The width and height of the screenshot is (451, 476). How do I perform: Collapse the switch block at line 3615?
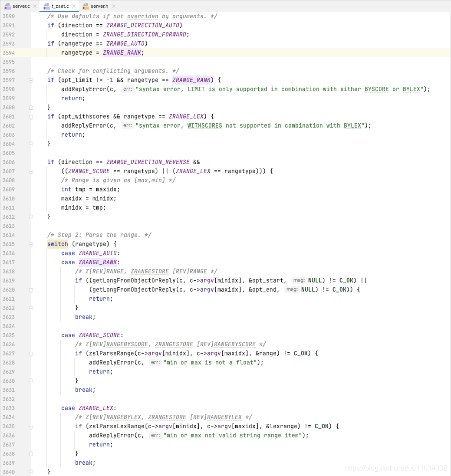[x=31, y=244]
